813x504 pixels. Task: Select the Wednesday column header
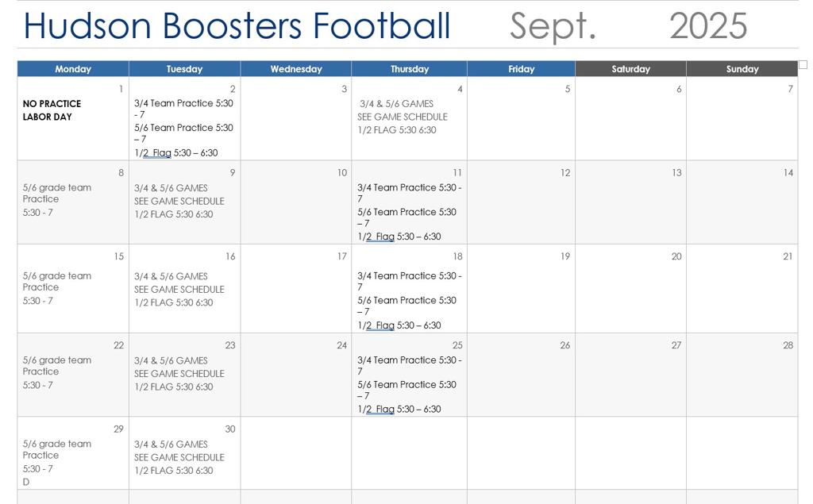[x=295, y=69]
